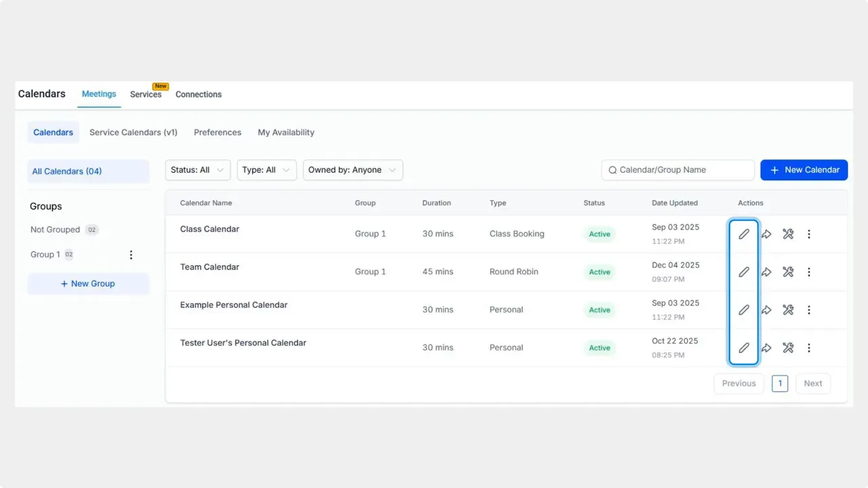Open the Type: All dropdown
This screenshot has width=868, height=488.
[x=267, y=170]
